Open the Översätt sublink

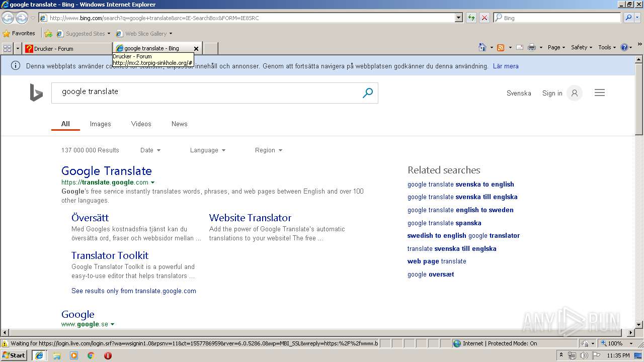pos(90,218)
